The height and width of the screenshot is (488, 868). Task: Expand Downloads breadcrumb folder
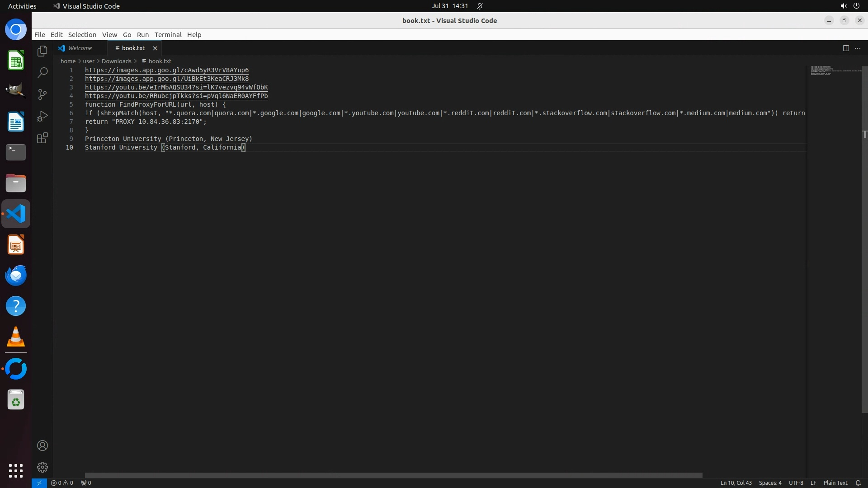coord(116,61)
